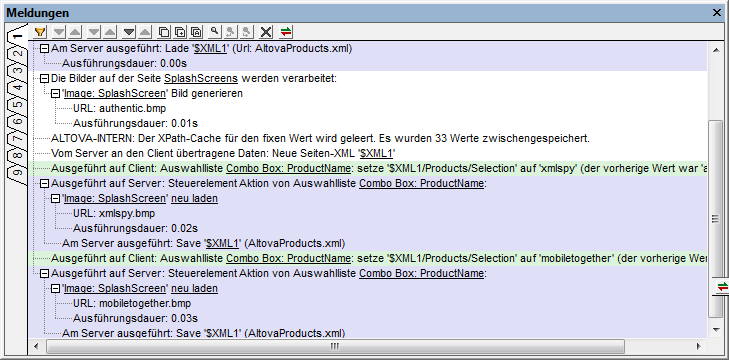Screen dimensions: 729x360
Task: Clear the messages with the X icon
Action: pos(266,32)
